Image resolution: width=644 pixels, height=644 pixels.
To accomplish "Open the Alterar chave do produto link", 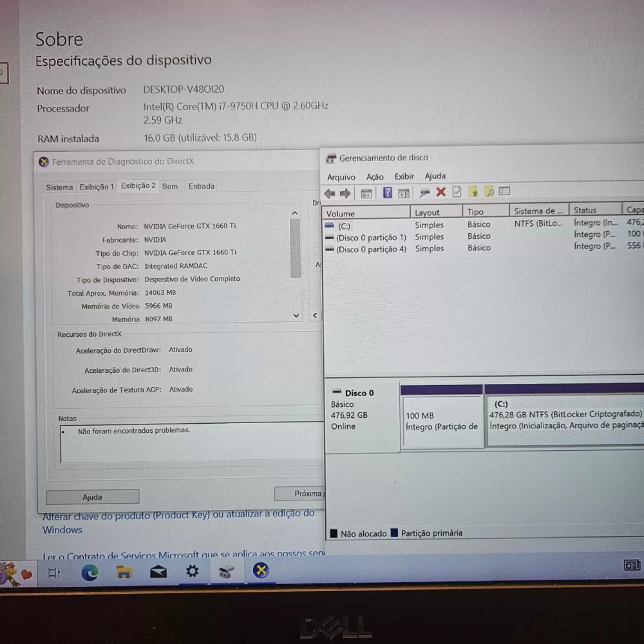I will click(x=178, y=522).
